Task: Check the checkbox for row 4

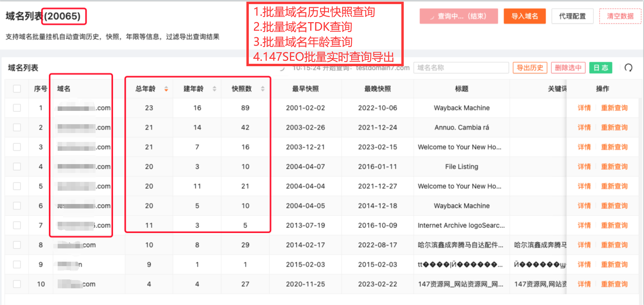Action: point(17,166)
